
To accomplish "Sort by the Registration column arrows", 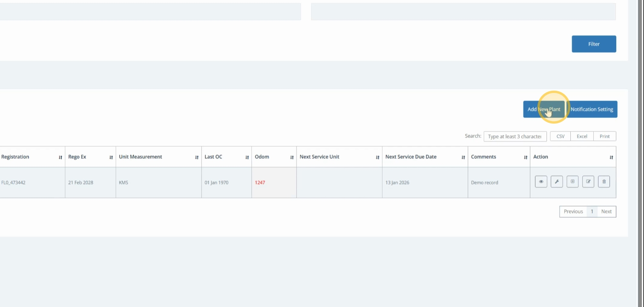I will click(60, 157).
